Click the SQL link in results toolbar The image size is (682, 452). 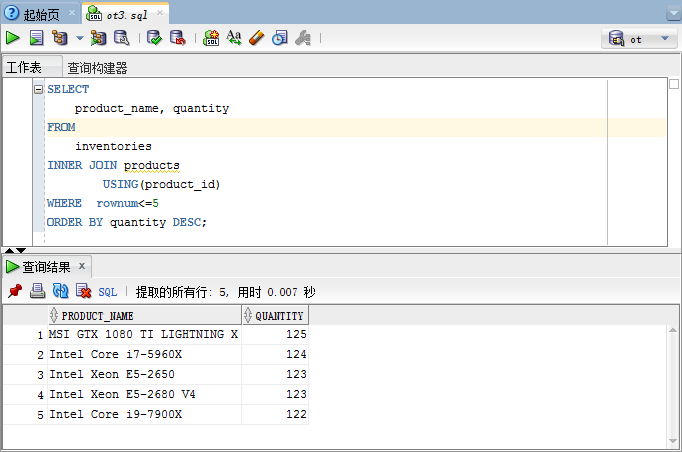tap(107, 292)
